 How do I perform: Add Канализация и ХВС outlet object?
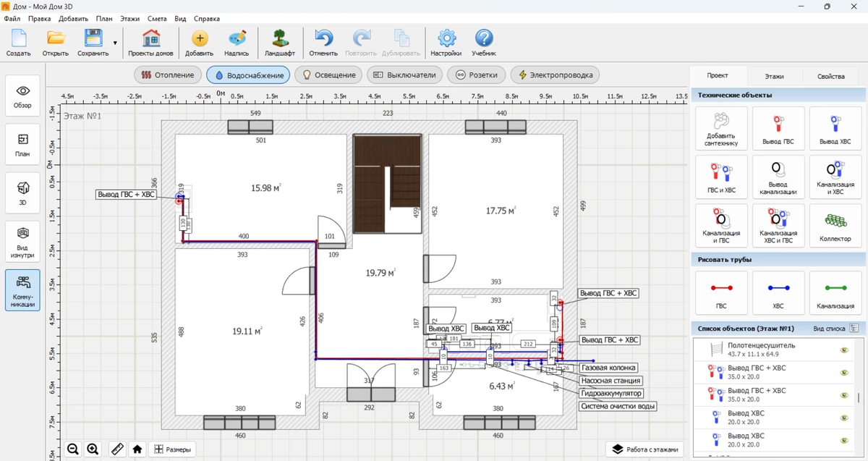coord(835,177)
